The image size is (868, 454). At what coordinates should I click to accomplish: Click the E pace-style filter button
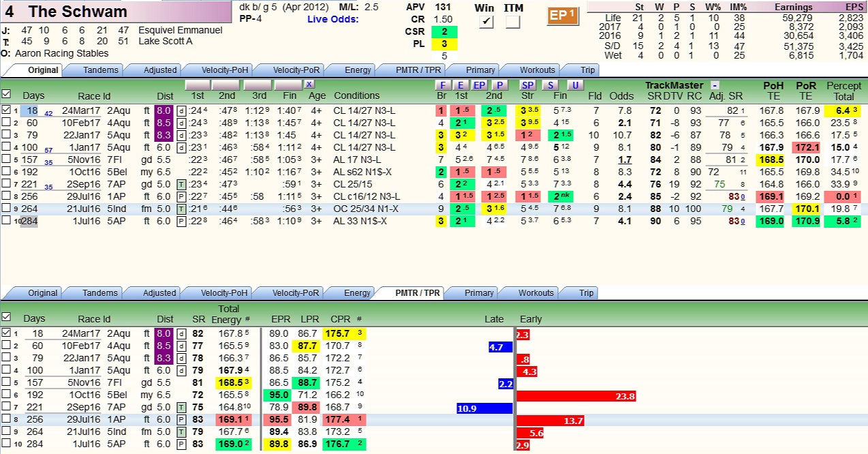tap(461, 85)
